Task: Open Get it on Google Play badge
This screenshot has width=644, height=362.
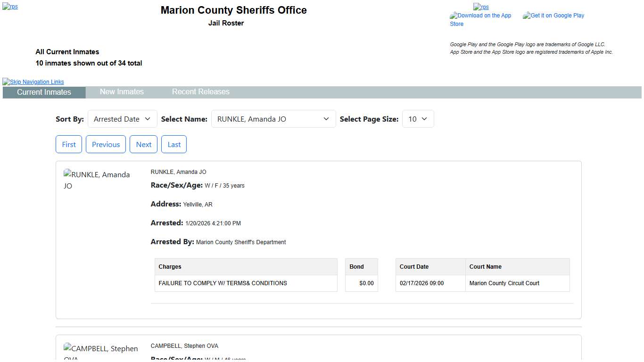Action: pos(553,16)
